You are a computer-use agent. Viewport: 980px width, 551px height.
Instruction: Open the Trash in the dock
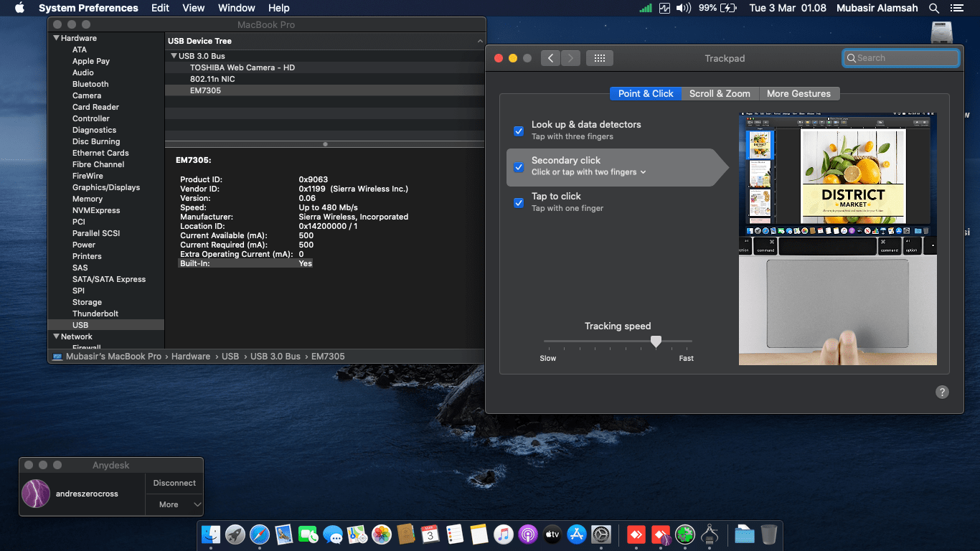769,534
